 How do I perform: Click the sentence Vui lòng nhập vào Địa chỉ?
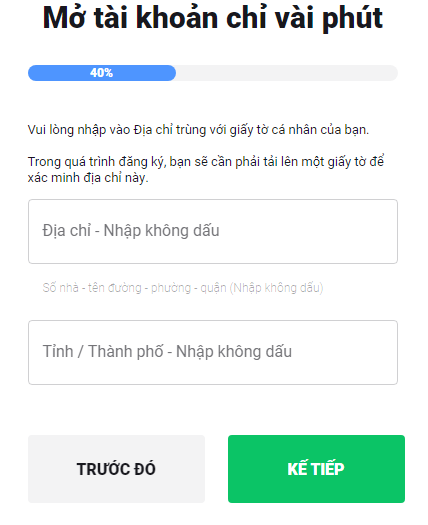pos(198,130)
